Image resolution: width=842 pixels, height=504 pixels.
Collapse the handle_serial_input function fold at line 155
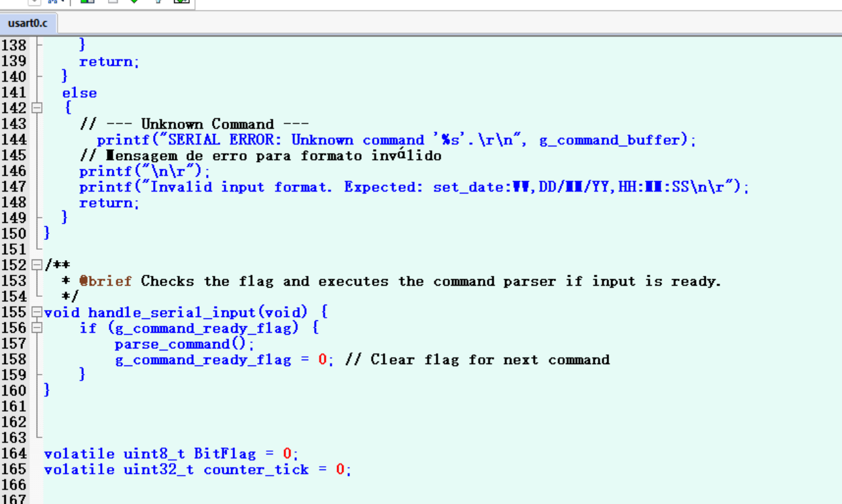tap(37, 312)
